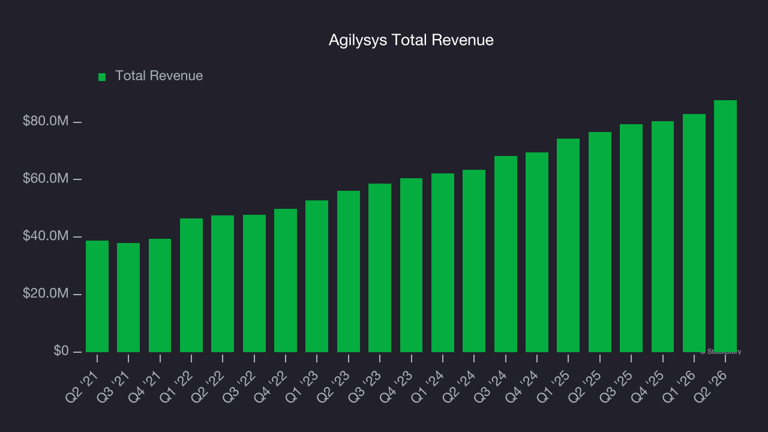768x432 pixels.
Task: Click the Q2 '21 revenue bar
Action: [97, 296]
